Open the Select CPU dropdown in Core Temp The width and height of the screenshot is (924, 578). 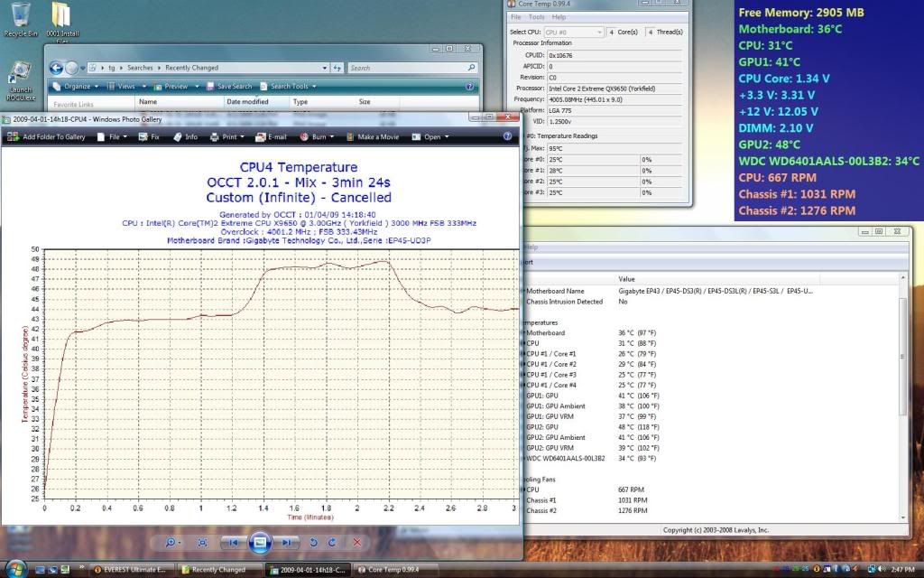pos(573,32)
